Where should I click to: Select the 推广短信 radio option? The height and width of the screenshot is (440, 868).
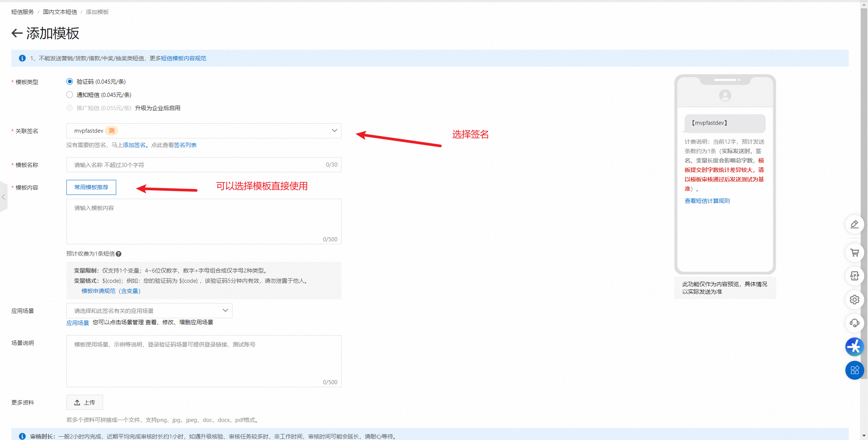pos(70,108)
